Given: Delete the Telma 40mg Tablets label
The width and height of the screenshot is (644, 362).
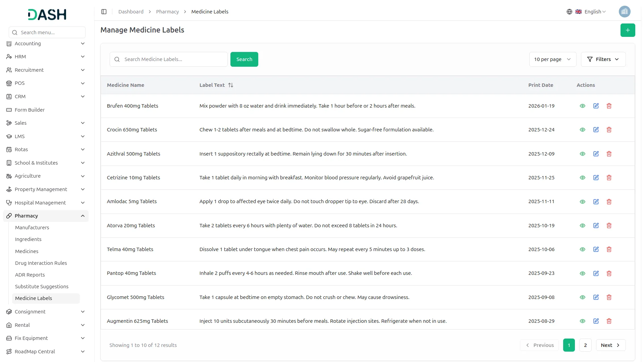Looking at the screenshot, I should point(609,249).
